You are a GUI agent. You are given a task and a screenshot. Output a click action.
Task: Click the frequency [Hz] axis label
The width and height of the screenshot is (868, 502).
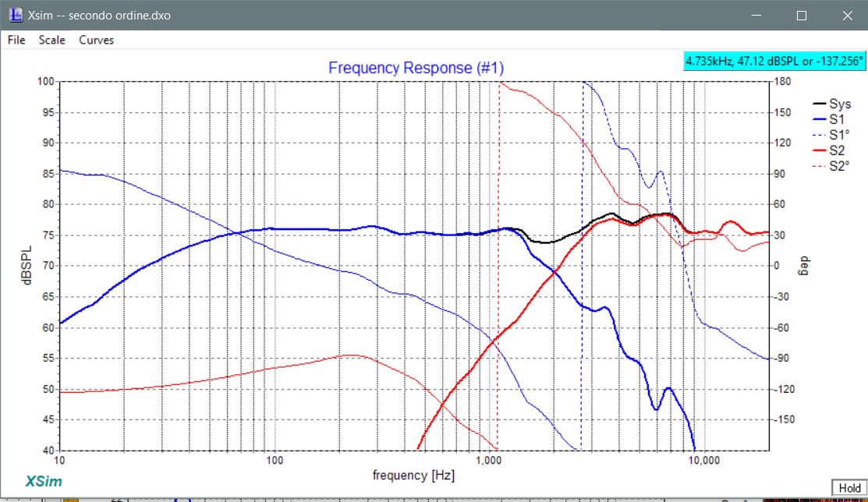[x=413, y=475]
